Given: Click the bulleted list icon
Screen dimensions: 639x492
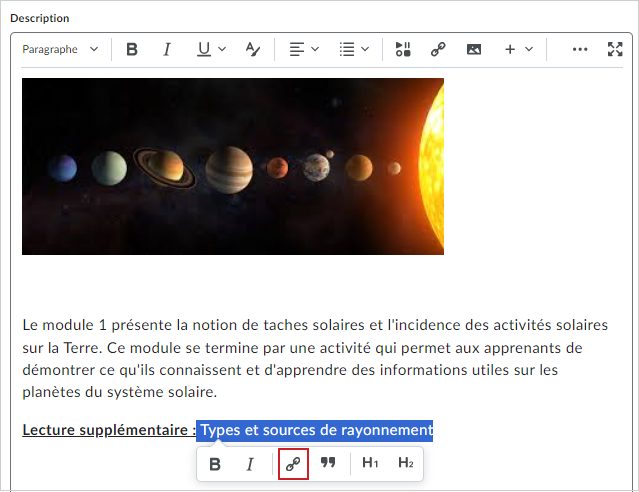Looking at the screenshot, I should click(x=347, y=49).
